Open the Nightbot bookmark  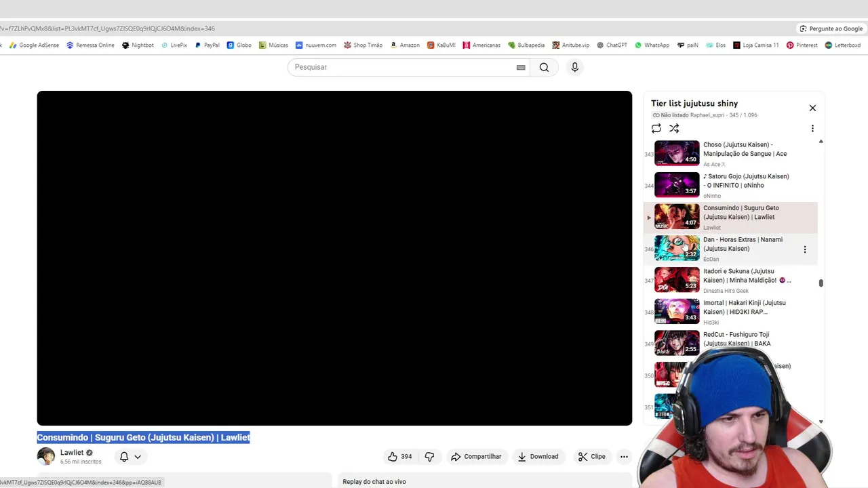[x=138, y=45]
